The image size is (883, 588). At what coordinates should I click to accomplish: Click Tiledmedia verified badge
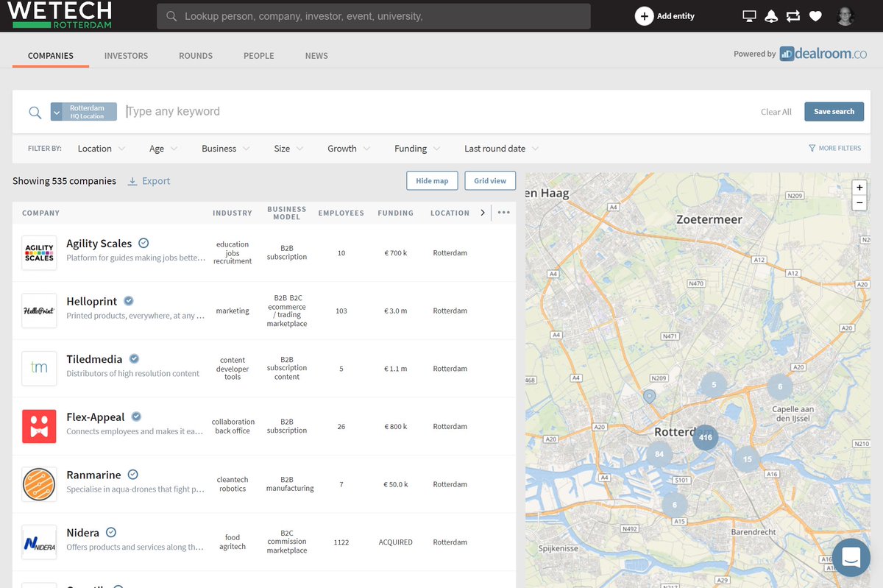click(134, 359)
